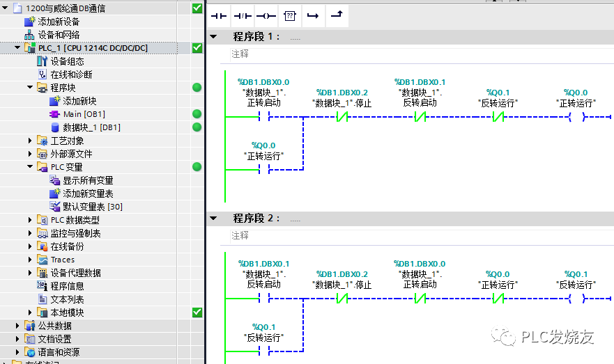Click the Main [OB1] block icon
Image resolution: width=614 pixels, height=364 pixels.
pos(54,114)
